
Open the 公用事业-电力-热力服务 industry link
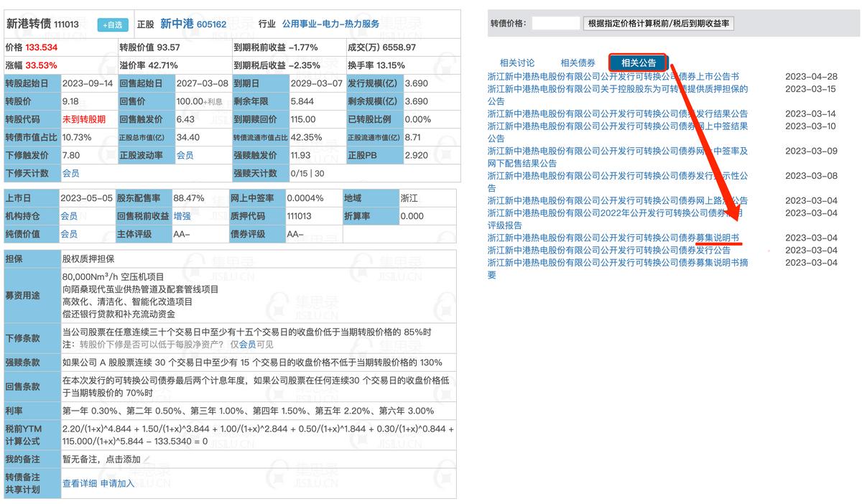(332, 24)
